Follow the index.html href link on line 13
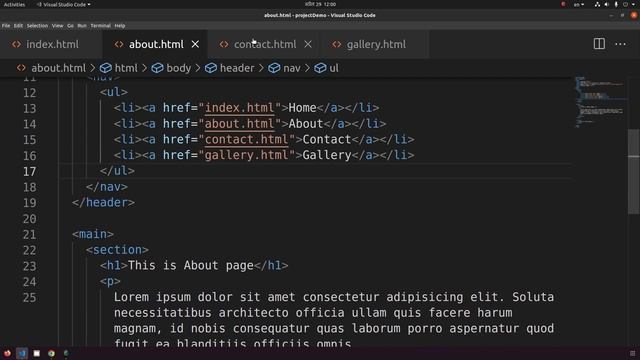 click(239, 108)
